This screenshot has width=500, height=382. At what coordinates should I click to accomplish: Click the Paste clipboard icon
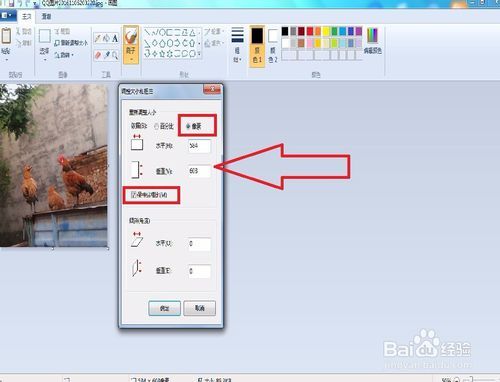click(x=6, y=36)
